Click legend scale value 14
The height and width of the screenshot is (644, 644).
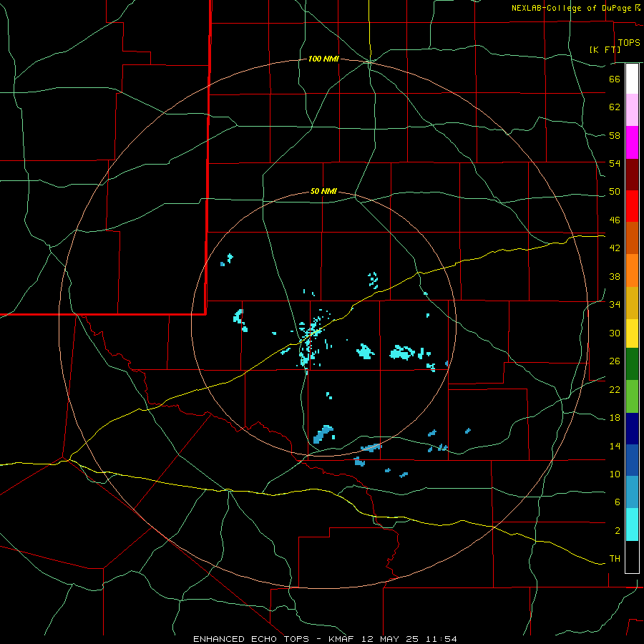point(615,446)
